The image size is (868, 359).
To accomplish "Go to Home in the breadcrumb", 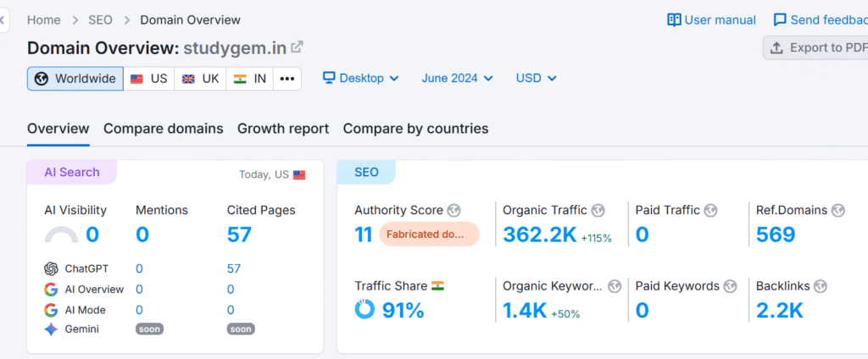I will [x=44, y=20].
